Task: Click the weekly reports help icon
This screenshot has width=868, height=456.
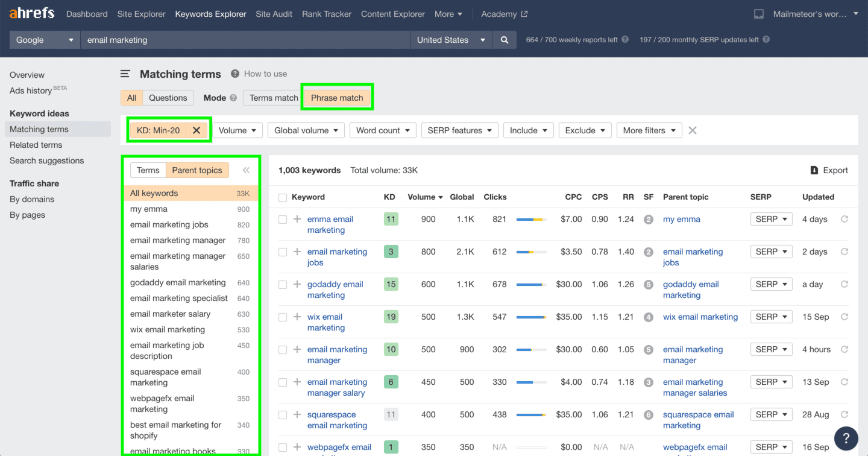Action: 625,39
